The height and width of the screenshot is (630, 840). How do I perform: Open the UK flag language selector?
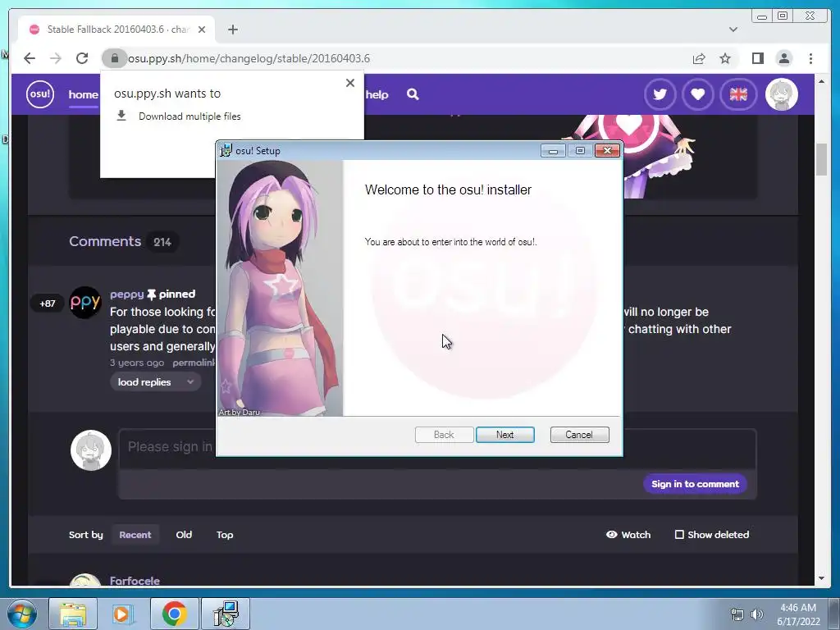click(738, 94)
